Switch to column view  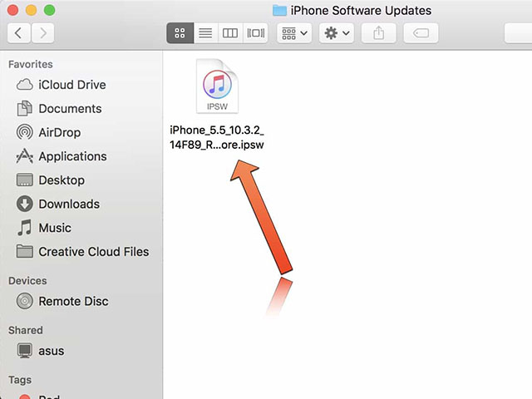coord(230,33)
